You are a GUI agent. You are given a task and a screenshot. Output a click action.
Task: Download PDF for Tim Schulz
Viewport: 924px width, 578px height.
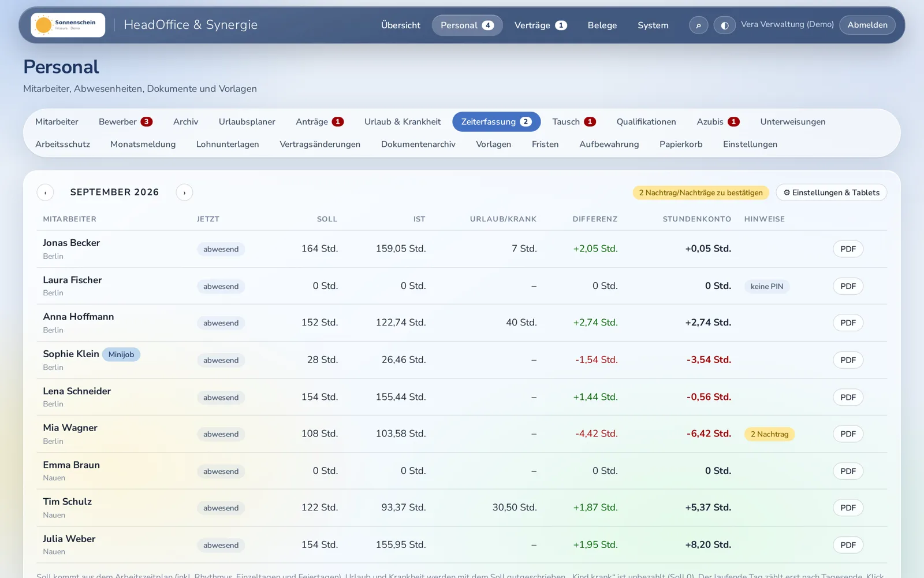[x=848, y=508]
